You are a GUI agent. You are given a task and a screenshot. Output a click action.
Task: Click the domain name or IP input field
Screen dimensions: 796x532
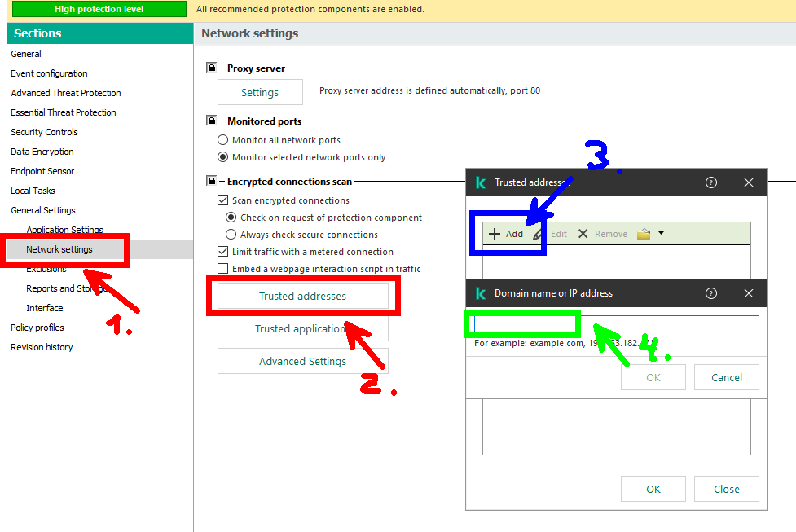(616, 323)
